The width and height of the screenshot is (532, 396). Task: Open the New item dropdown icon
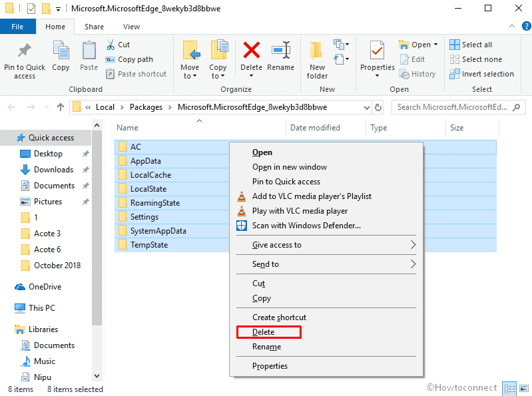coord(342,45)
